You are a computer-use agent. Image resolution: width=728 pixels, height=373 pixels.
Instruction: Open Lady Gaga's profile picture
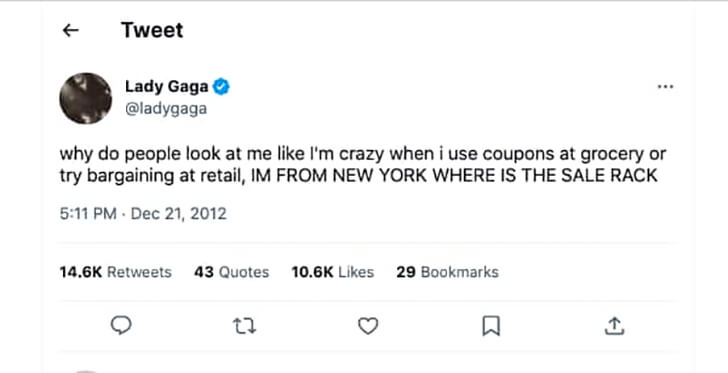(85, 98)
